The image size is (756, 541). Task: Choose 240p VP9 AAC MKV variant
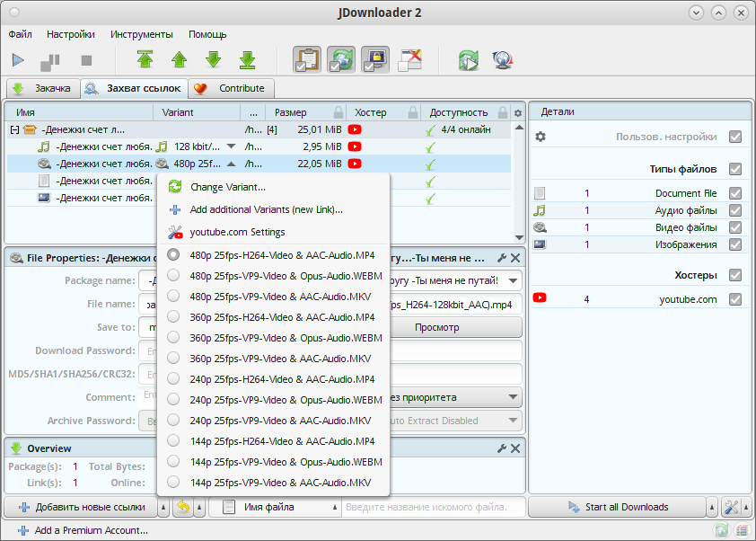pyautogui.click(x=273, y=421)
